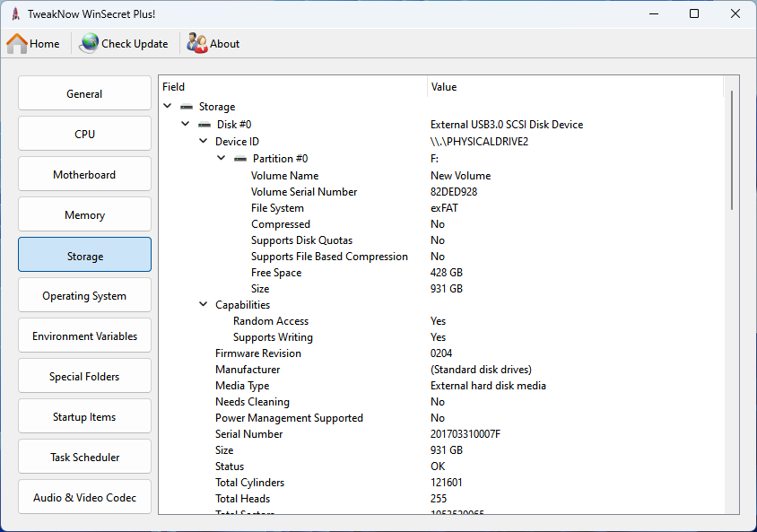The width and height of the screenshot is (757, 532).
Task: Select the Supports Writing row
Action: coord(441,337)
